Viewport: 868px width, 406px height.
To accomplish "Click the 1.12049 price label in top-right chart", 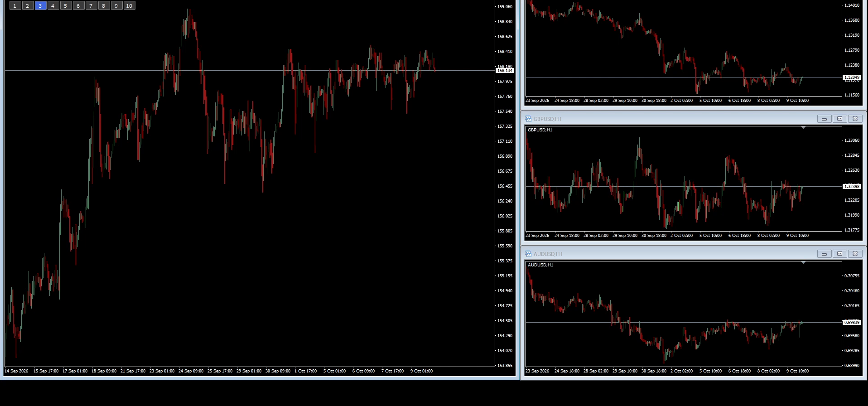I will [851, 77].
